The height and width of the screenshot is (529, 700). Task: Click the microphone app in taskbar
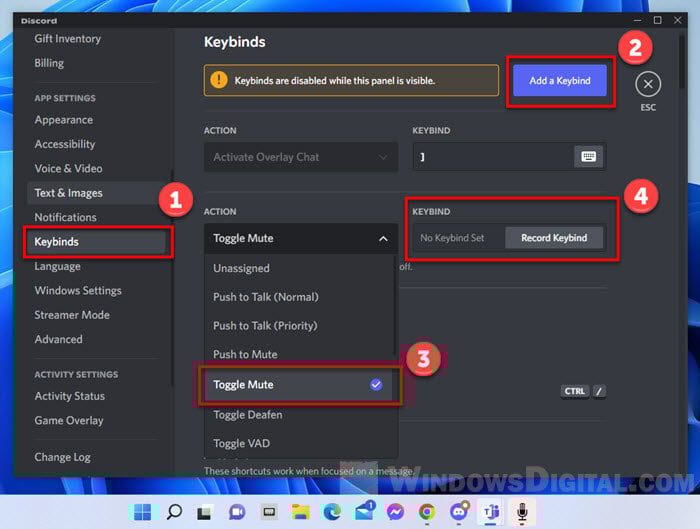[522, 512]
